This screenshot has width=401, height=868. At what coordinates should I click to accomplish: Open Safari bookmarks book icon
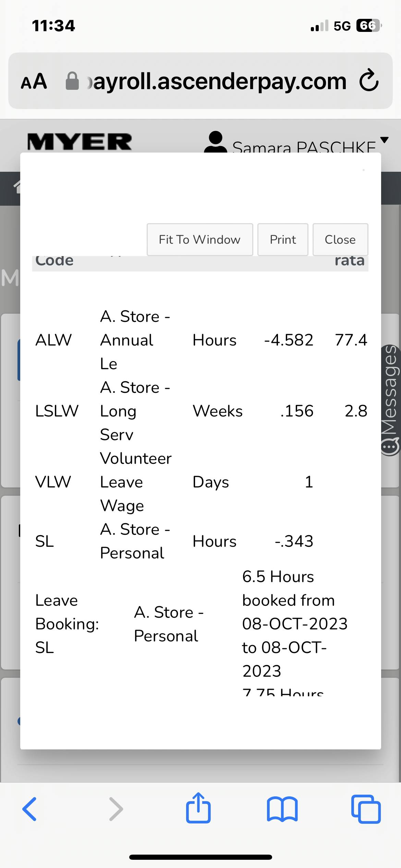click(282, 809)
